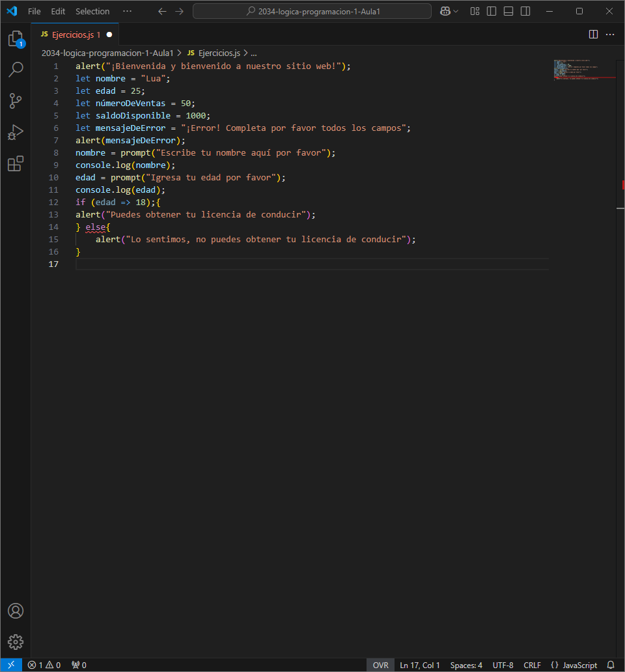
Task: Show more menu bar items ellipsis
Action: coord(127,12)
